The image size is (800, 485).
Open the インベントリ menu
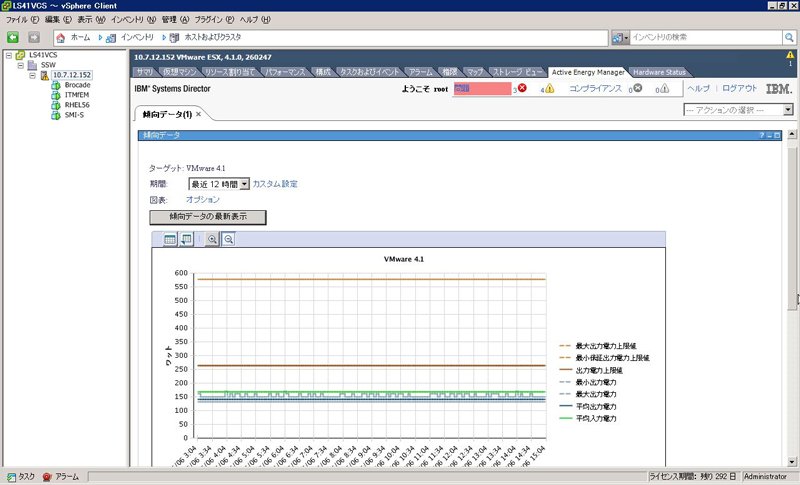tap(133, 19)
